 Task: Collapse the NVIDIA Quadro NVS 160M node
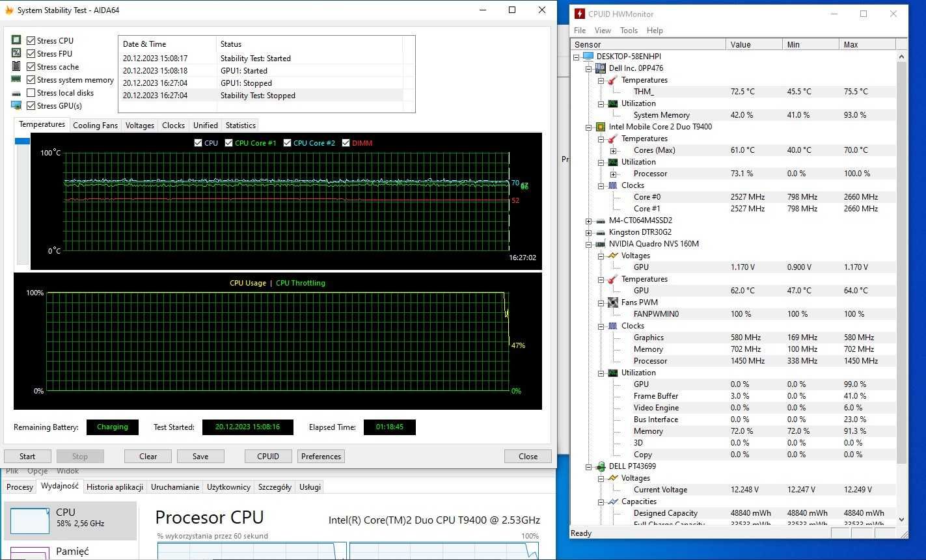[588, 244]
